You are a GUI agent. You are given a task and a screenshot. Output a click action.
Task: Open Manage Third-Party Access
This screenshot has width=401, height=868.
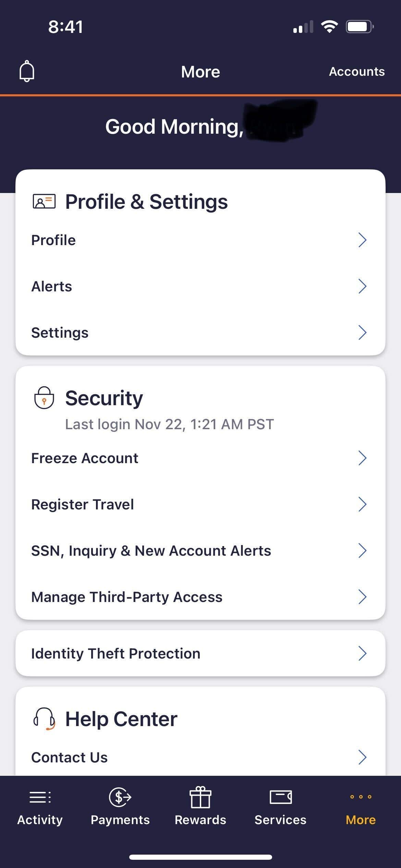click(x=127, y=597)
